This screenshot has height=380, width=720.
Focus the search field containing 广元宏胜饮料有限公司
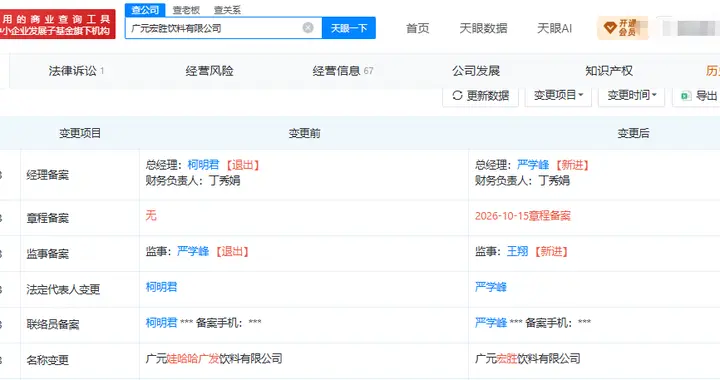224,28
